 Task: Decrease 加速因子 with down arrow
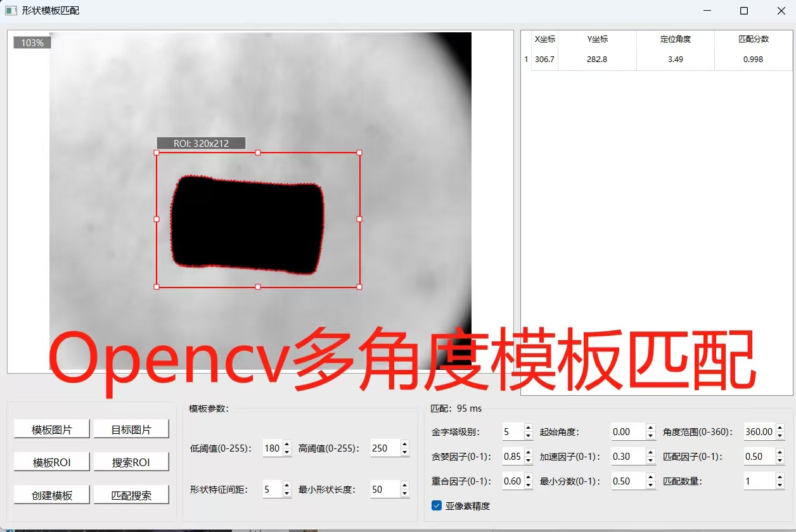pos(650,460)
